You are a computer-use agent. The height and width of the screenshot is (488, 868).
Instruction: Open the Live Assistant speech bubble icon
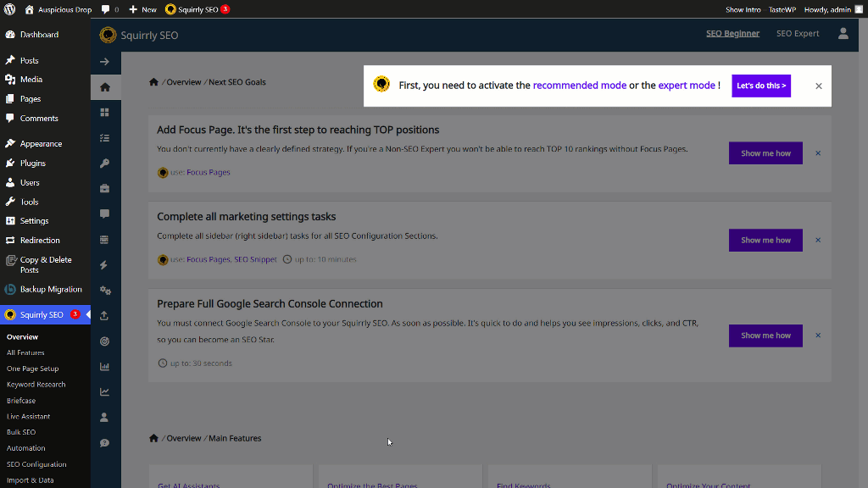click(104, 214)
